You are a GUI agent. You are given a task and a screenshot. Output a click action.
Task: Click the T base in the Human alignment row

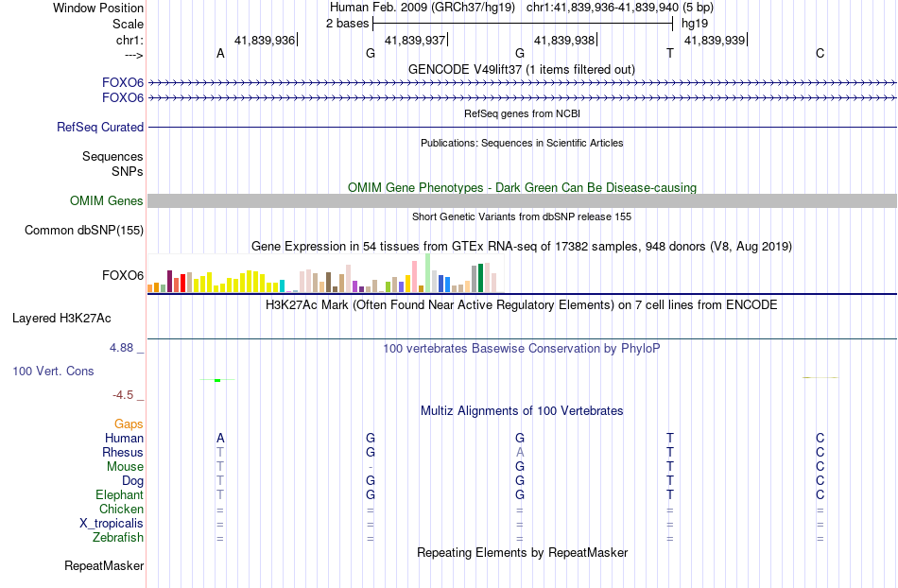point(670,438)
